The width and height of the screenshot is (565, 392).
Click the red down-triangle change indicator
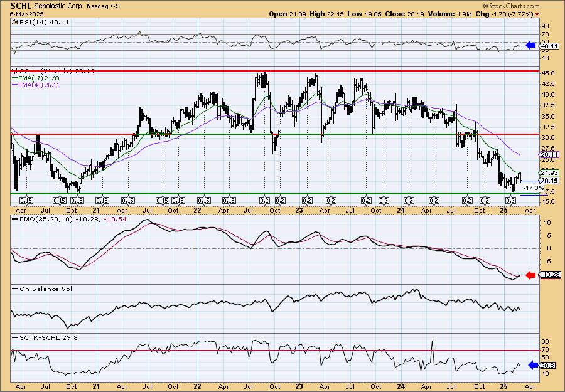click(x=537, y=14)
